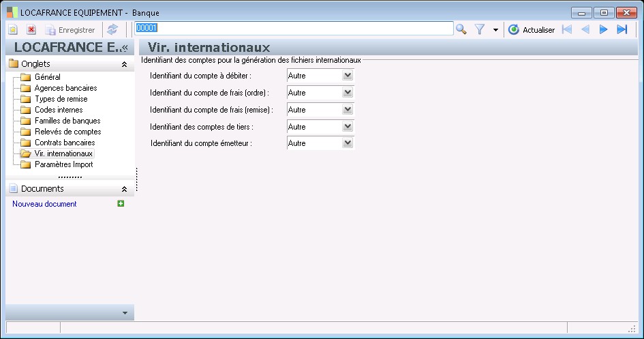Collapse the LOCAFRANCE side panel chevron
644x339 pixels.
click(125, 48)
